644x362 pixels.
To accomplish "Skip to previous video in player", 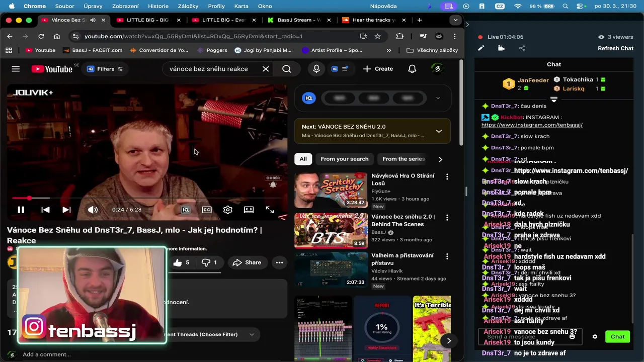I will click(x=45, y=210).
